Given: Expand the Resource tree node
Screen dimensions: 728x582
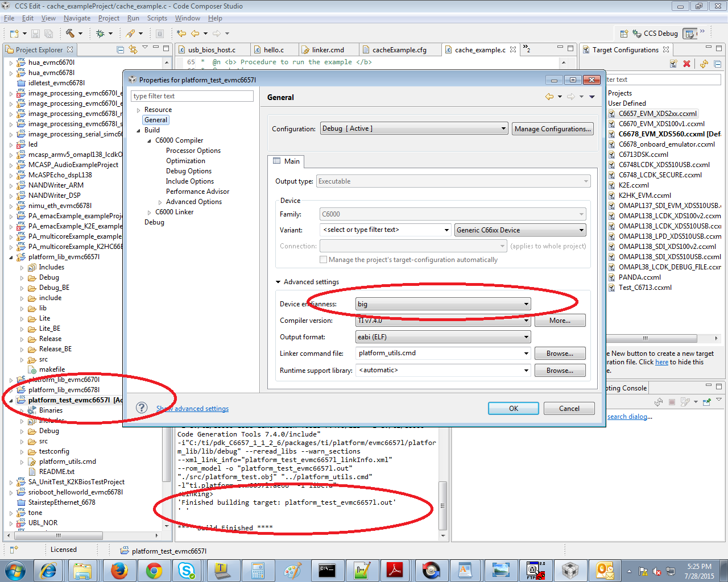Looking at the screenshot, I should coord(138,110).
